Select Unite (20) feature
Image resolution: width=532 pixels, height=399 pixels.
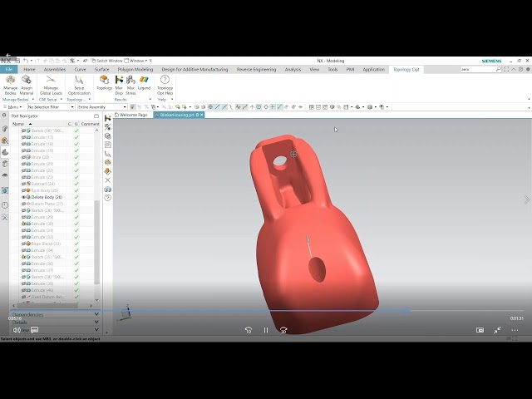[x=41, y=157]
